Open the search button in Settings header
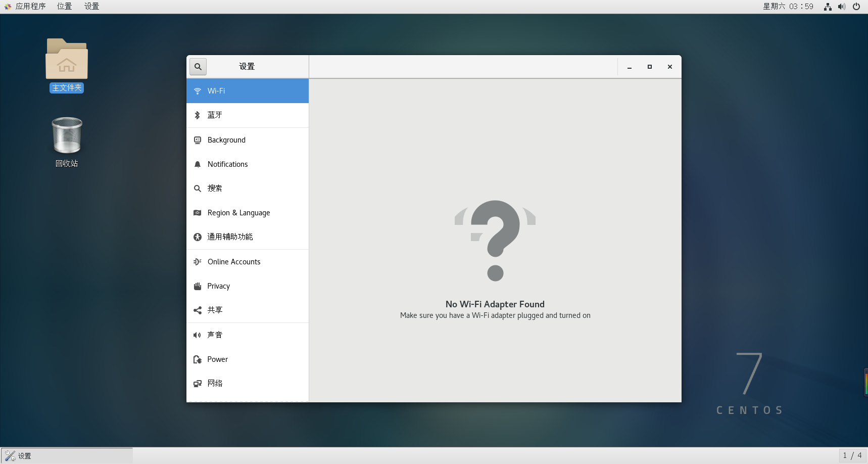 198,67
